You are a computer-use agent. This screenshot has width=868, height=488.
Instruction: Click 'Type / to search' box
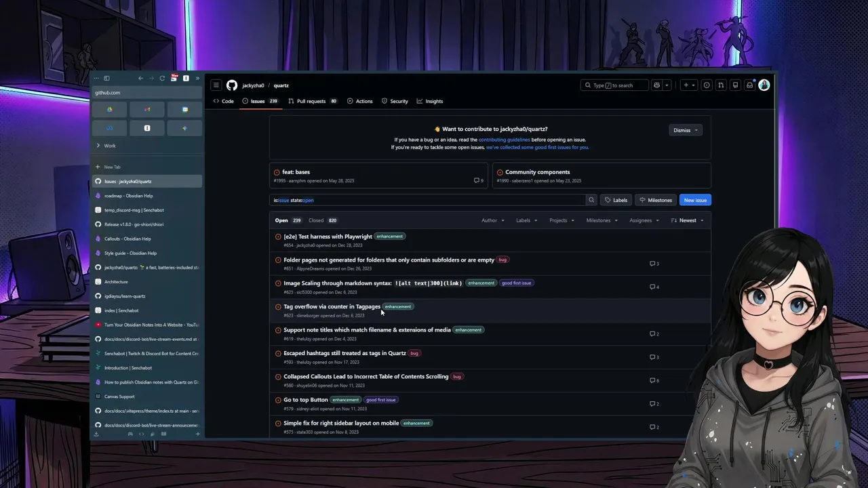tap(614, 85)
